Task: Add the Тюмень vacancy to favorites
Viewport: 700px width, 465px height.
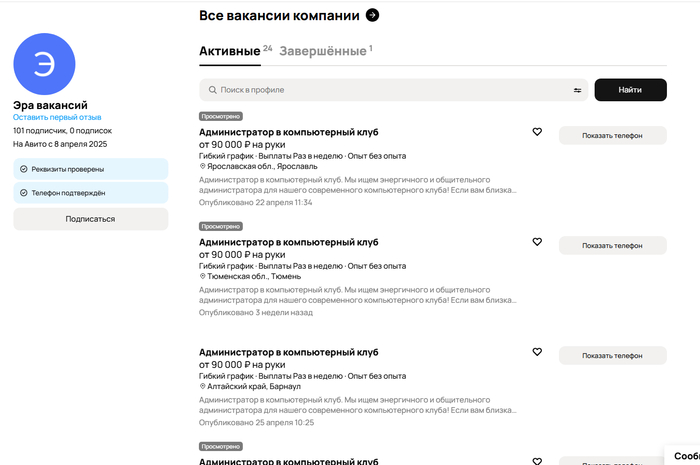Action: [537, 242]
